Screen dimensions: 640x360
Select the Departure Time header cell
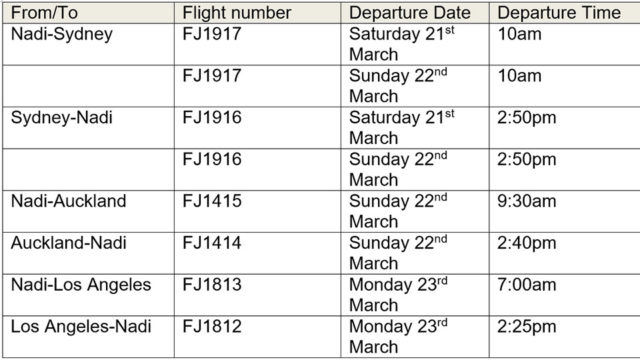point(565,13)
